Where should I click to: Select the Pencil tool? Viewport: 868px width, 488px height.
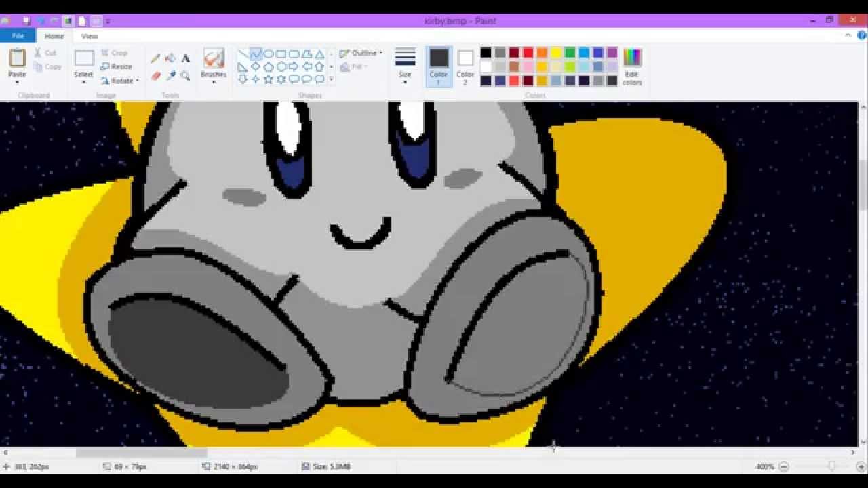[155, 58]
